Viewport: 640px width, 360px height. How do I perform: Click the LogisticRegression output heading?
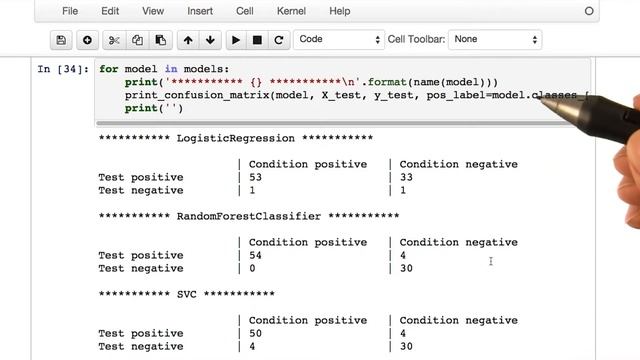click(x=236, y=138)
